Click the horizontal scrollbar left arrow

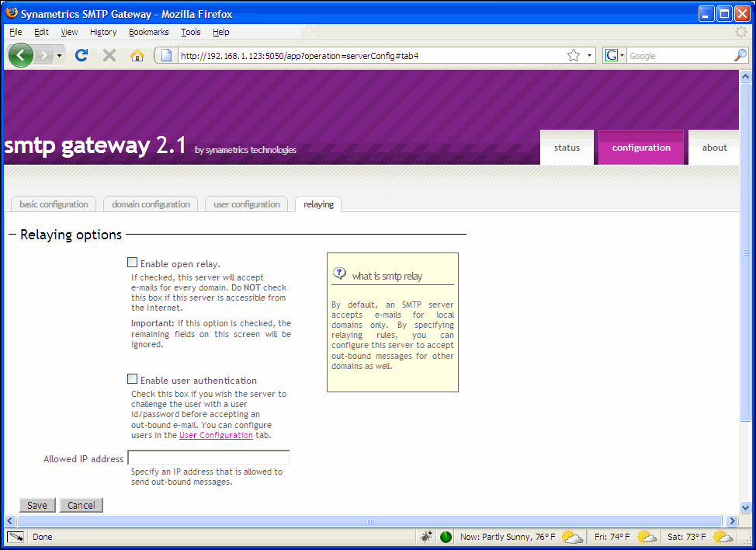point(10,520)
